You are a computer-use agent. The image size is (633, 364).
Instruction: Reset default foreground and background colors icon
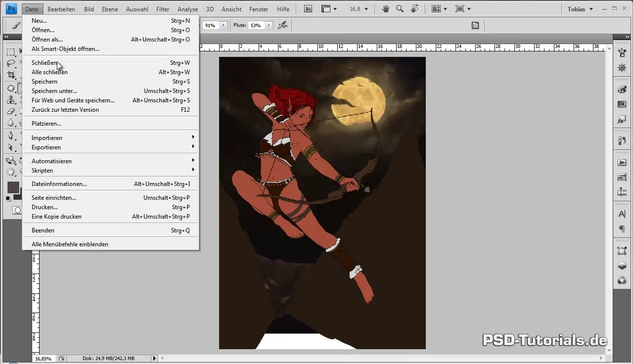pos(8,198)
